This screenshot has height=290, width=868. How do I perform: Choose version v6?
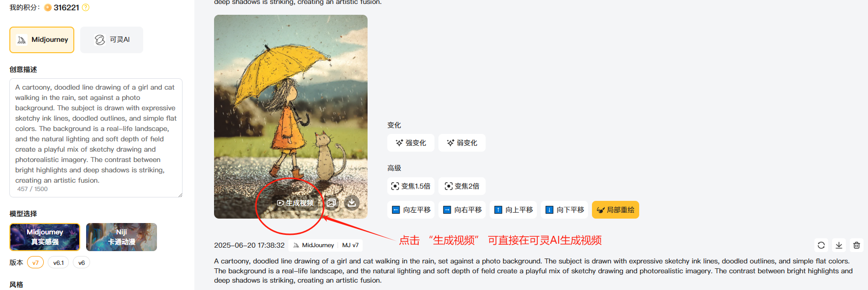point(82,262)
